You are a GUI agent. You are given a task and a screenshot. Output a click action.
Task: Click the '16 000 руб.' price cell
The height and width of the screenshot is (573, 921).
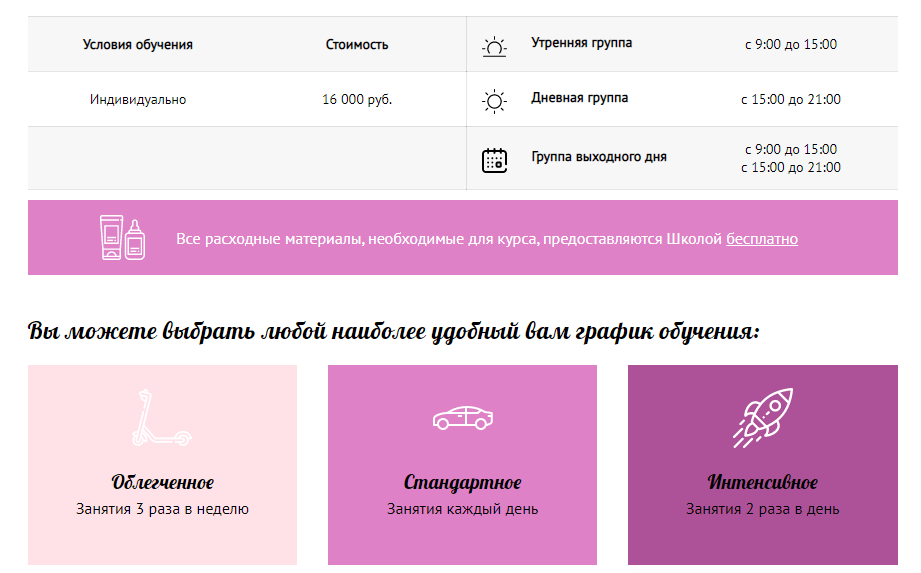(357, 100)
